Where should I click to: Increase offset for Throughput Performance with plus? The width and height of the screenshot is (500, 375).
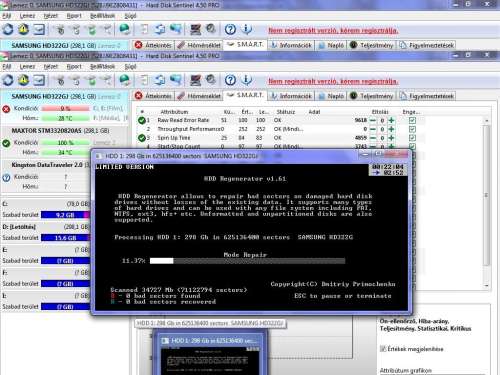391,129
